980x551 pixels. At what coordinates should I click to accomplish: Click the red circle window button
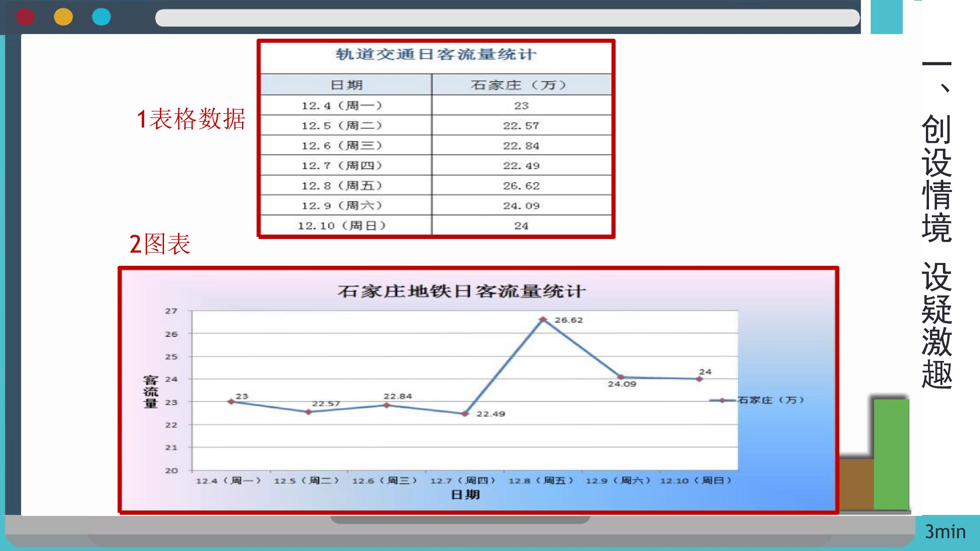[x=25, y=17]
